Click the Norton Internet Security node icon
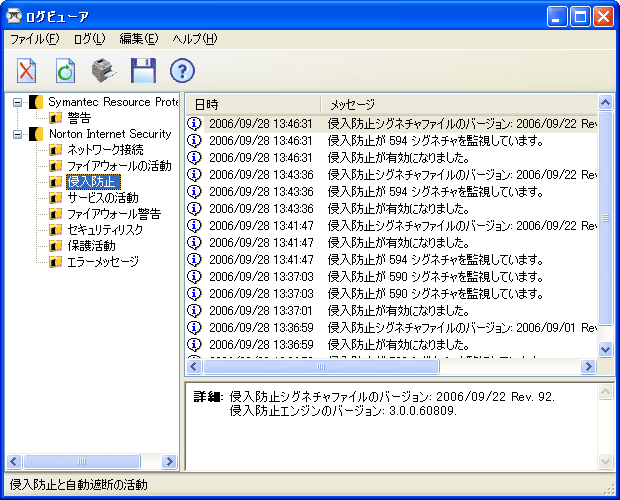Image resolution: width=620 pixels, height=500 pixels. (x=36, y=134)
